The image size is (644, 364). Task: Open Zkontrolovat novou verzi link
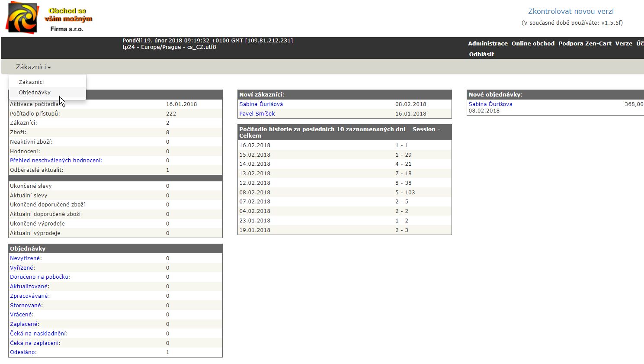(x=570, y=11)
